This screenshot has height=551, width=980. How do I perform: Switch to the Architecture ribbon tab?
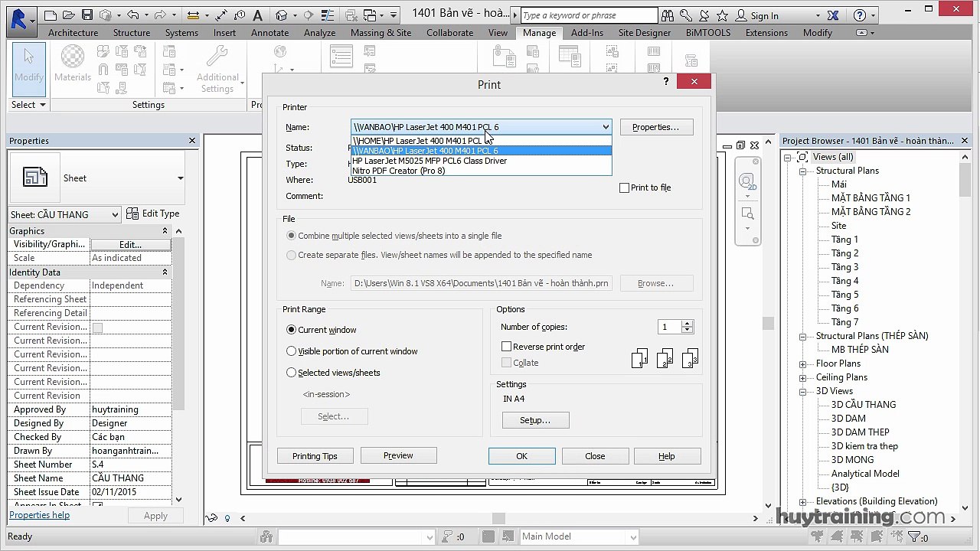73,33
